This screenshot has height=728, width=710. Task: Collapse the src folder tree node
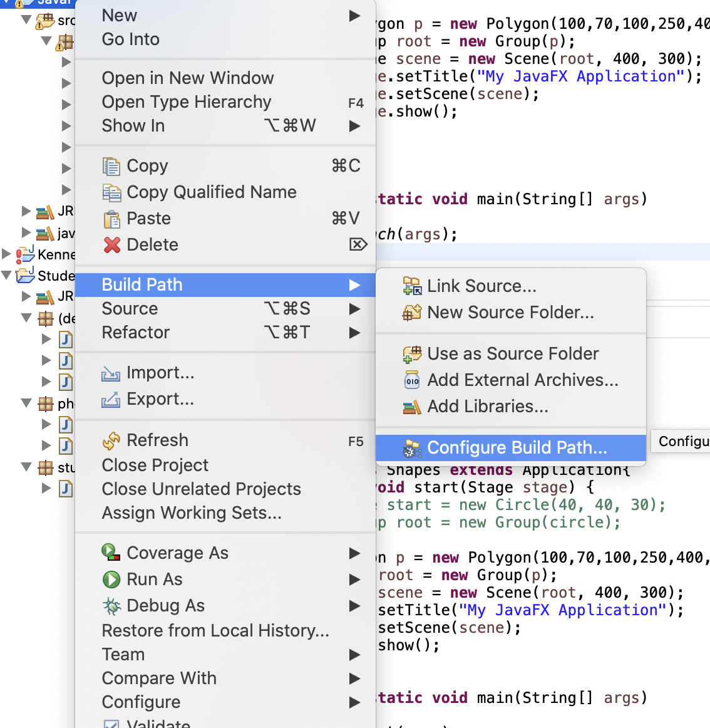(26, 19)
